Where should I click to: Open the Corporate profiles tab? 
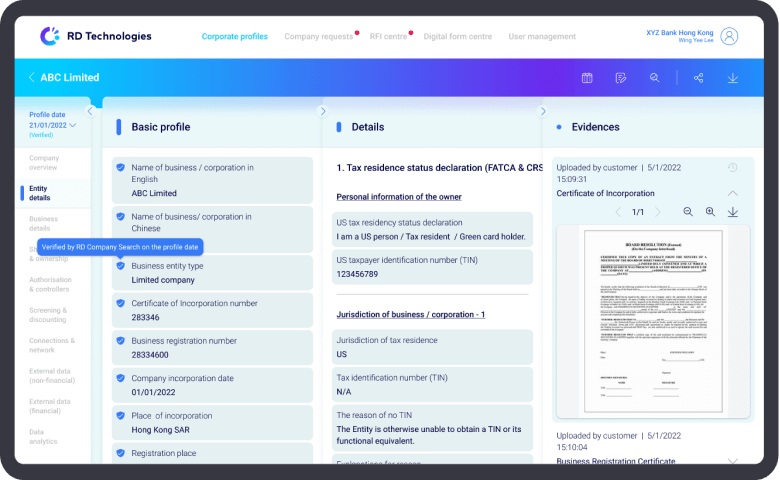tap(235, 36)
